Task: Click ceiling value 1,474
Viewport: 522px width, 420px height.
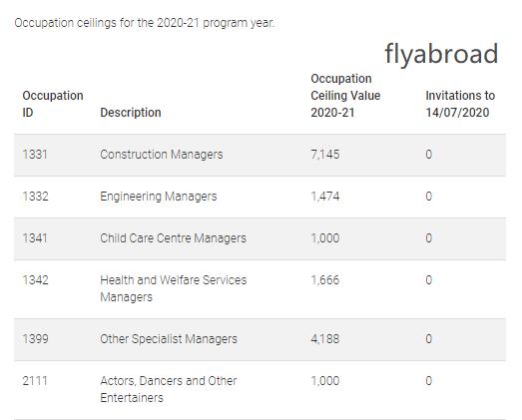Action: (325, 197)
